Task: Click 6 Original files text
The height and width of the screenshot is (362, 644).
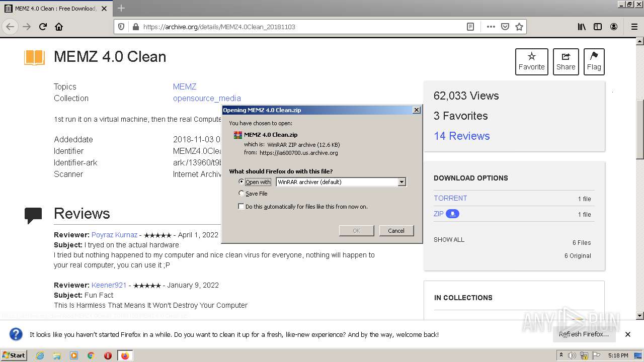Action: point(578,256)
